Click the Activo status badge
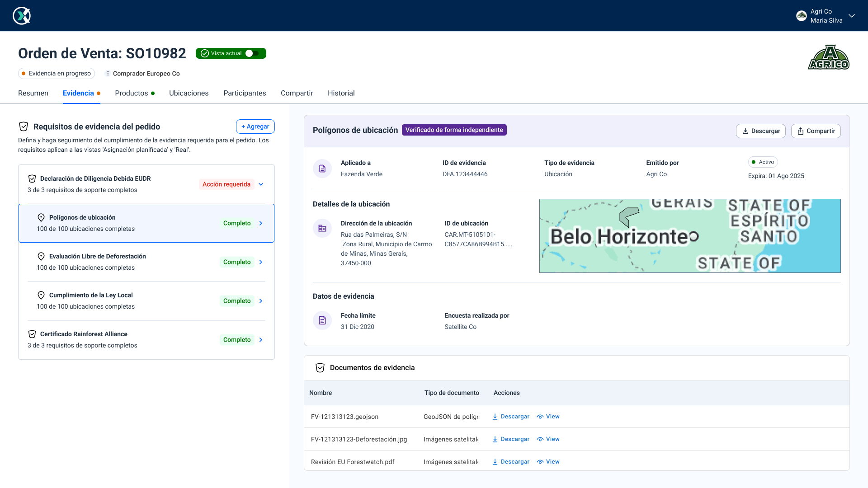 tap(763, 162)
